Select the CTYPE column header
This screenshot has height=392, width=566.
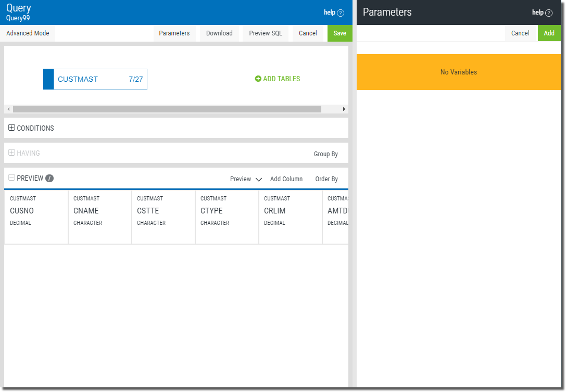click(x=227, y=217)
